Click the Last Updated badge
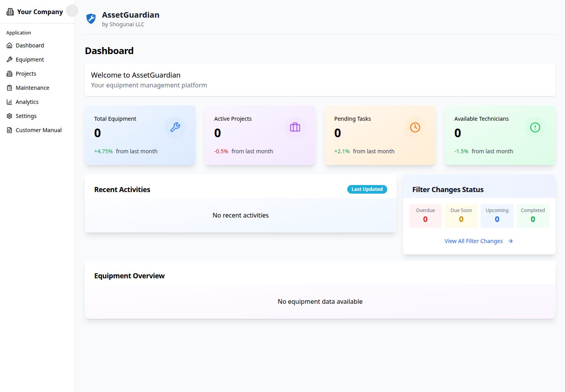 click(x=367, y=189)
